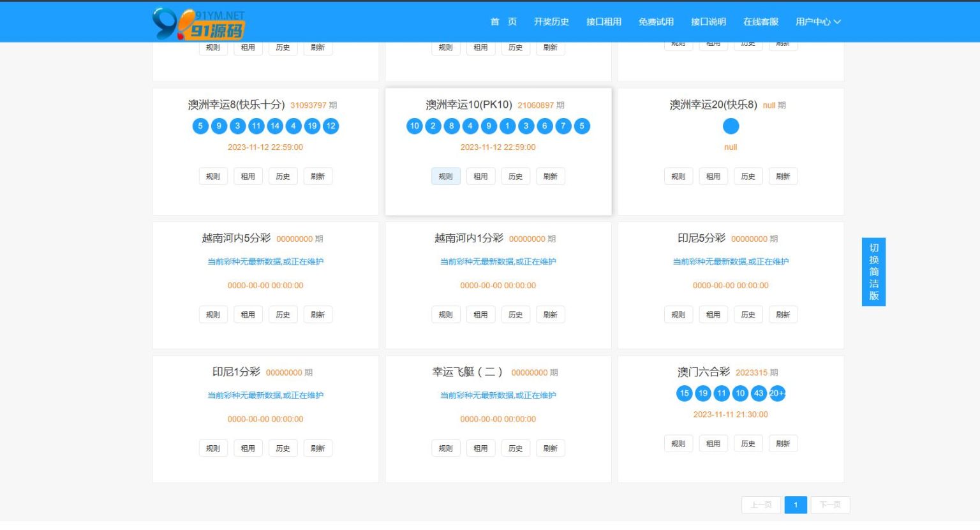Click 刷新 for 澳洲幸运10(PK10)

click(x=551, y=177)
